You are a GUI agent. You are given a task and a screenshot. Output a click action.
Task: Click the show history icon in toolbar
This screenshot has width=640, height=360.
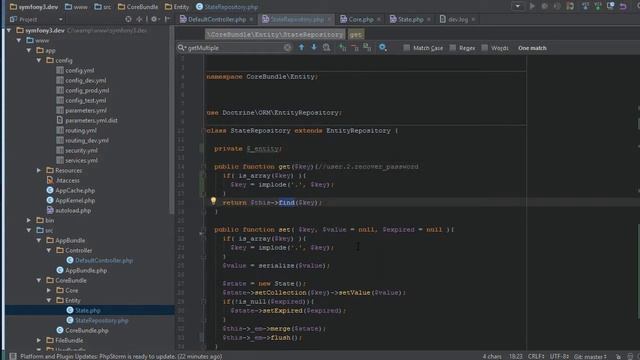pyautogui.click(x=611, y=6)
